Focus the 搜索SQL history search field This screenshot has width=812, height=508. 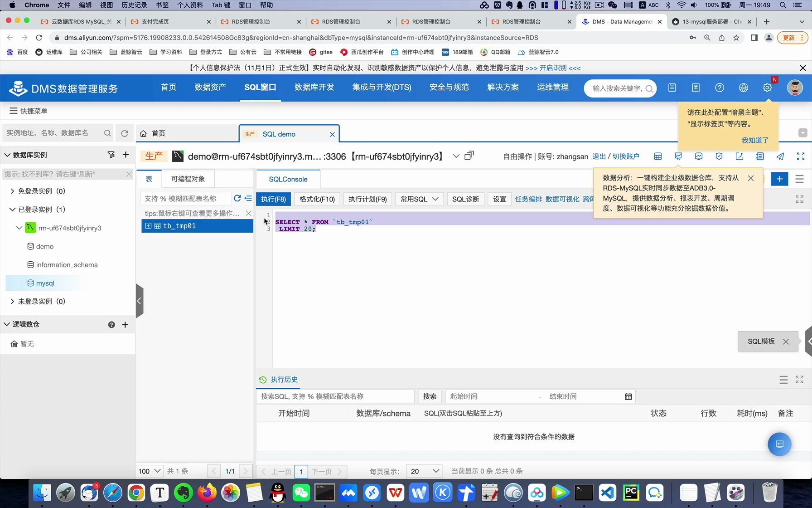pyautogui.click(x=335, y=396)
